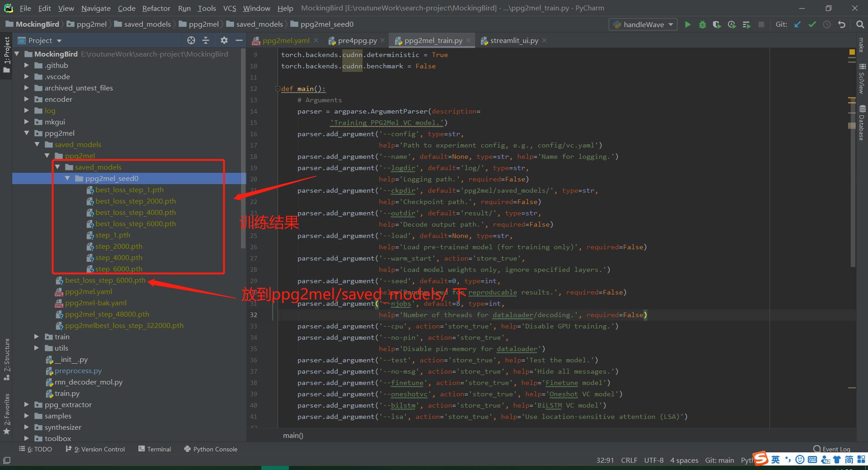Close the ppg2mel_train.py tab
Image resolution: width=868 pixels, height=470 pixels.
click(468, 40)
